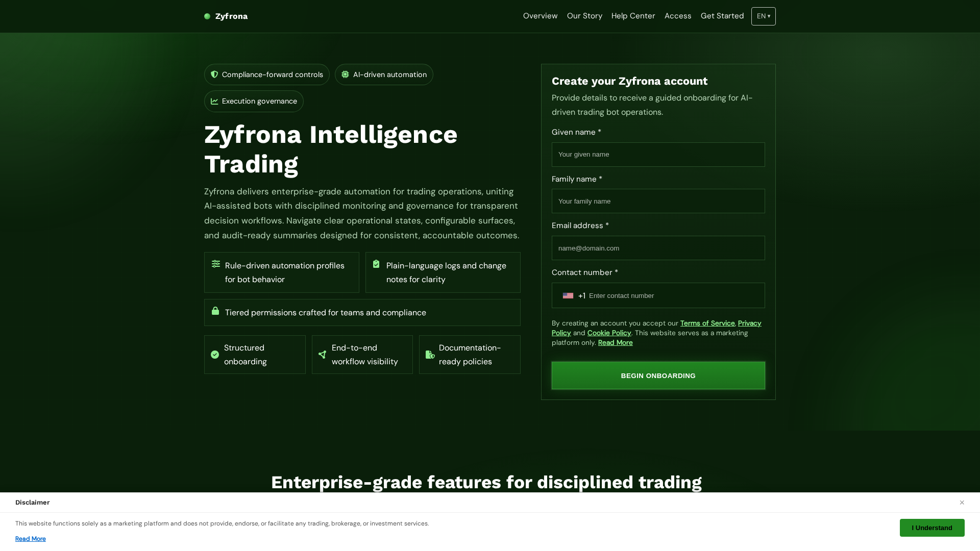
Task: Open the Terms of Service link
Action: [x=707, y=323]
